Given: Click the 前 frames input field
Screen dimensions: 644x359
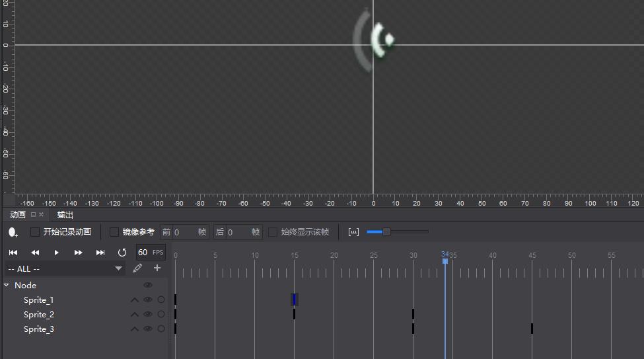Looking at the screenshot, I should (x=184, y=232).
